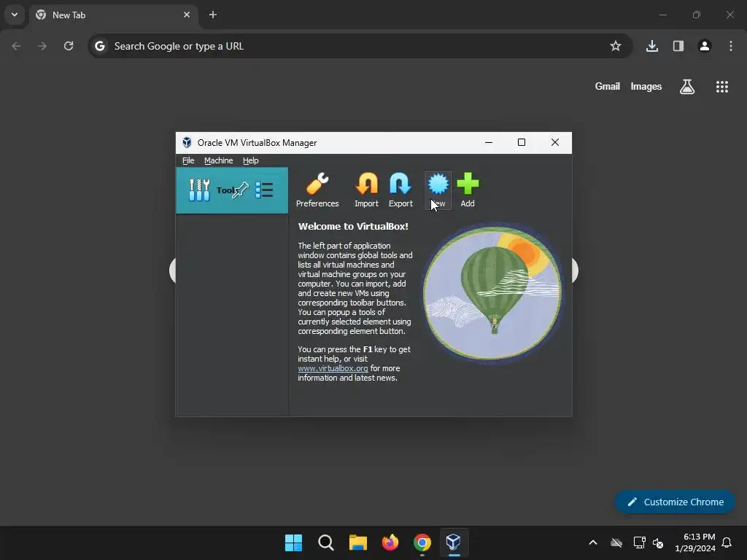Open the network tray icon
This screenshot has width=747, height=560.
(x=639, y=542)
